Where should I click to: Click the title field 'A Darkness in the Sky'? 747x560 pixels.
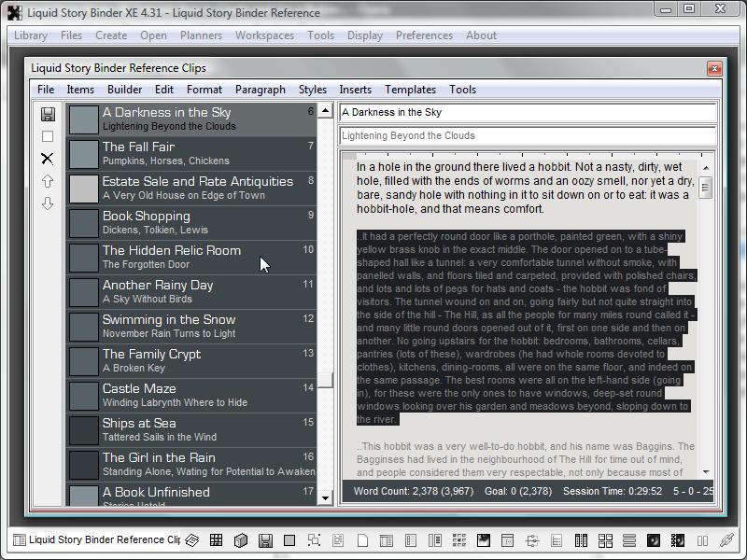point(528,112)
